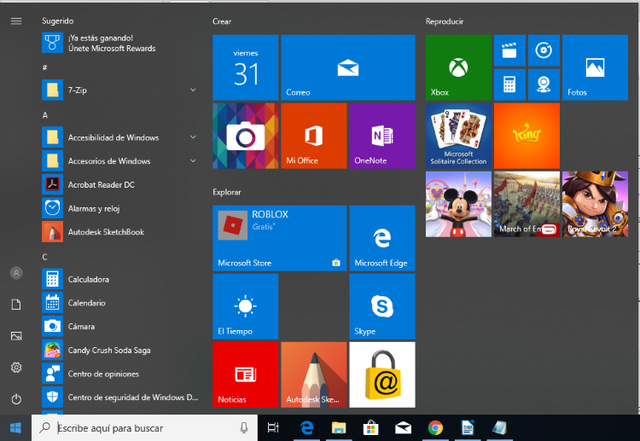
Task: Open the Pictures sidebar icon
Action: coord(16,336)
